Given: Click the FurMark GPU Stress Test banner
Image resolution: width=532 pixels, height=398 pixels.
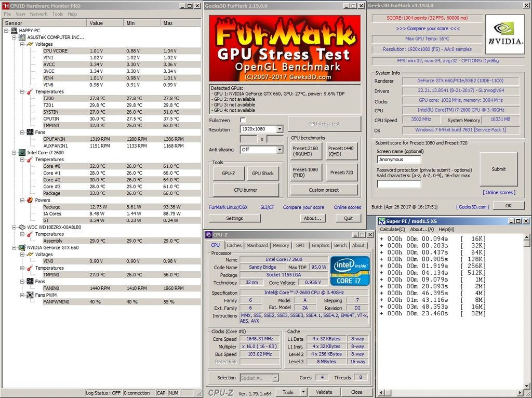Looking at the screenshot, I should pyautogui.click(x=285, y=48).
